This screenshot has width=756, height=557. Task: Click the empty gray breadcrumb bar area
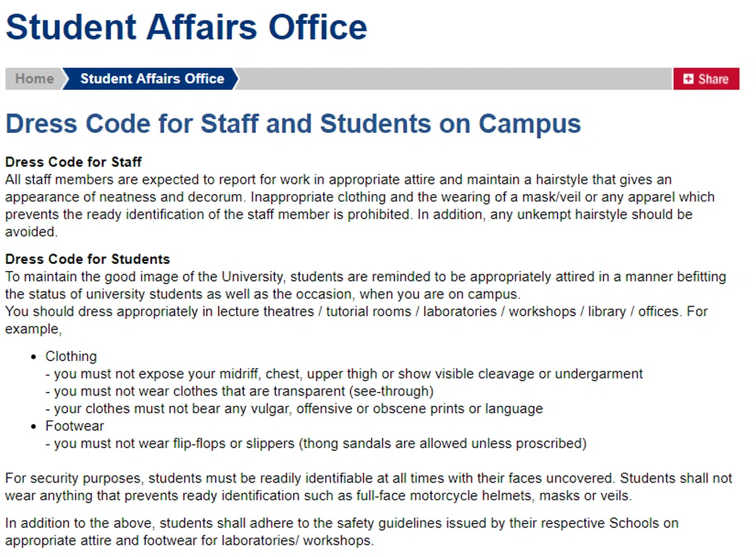454,79
